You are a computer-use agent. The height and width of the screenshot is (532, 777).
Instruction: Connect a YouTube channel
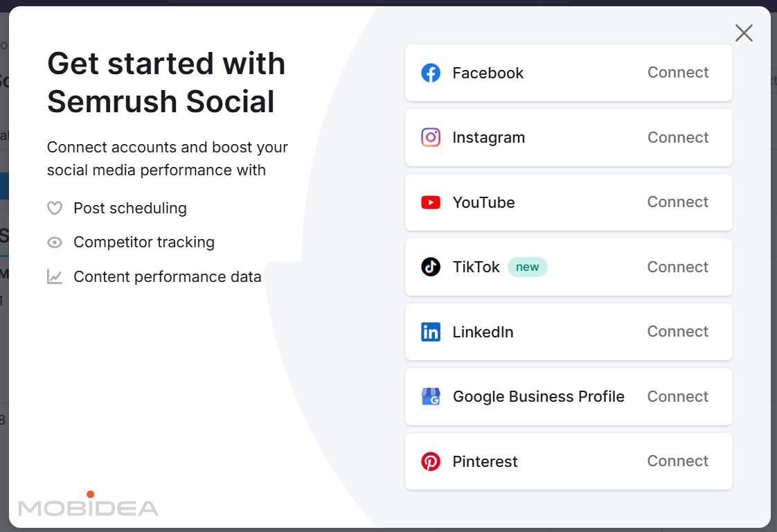677,202
